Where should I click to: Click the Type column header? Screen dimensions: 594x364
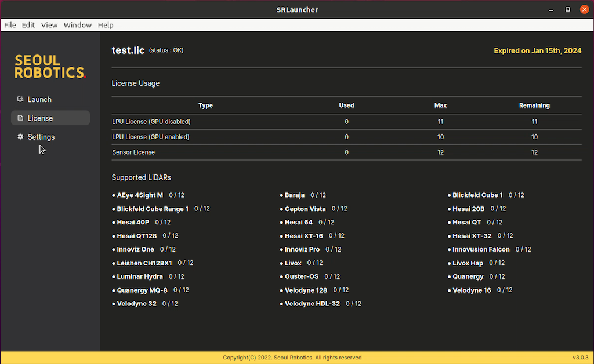tap(206, 105)
